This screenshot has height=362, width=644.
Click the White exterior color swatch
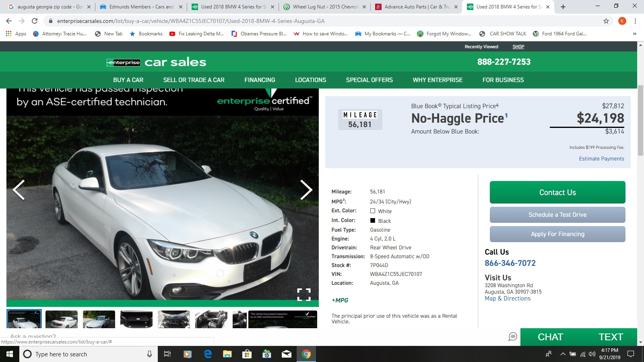click(373, 211)
